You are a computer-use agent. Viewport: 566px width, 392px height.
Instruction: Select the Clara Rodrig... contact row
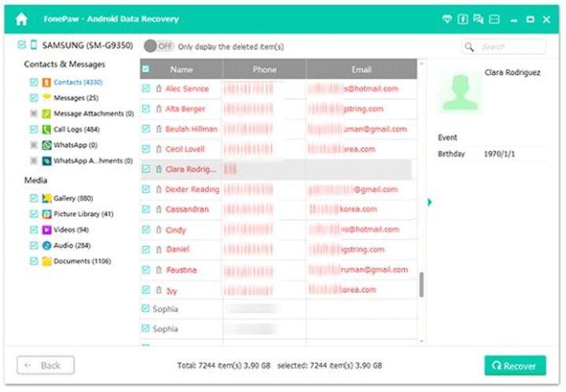[x=276, y=169]
